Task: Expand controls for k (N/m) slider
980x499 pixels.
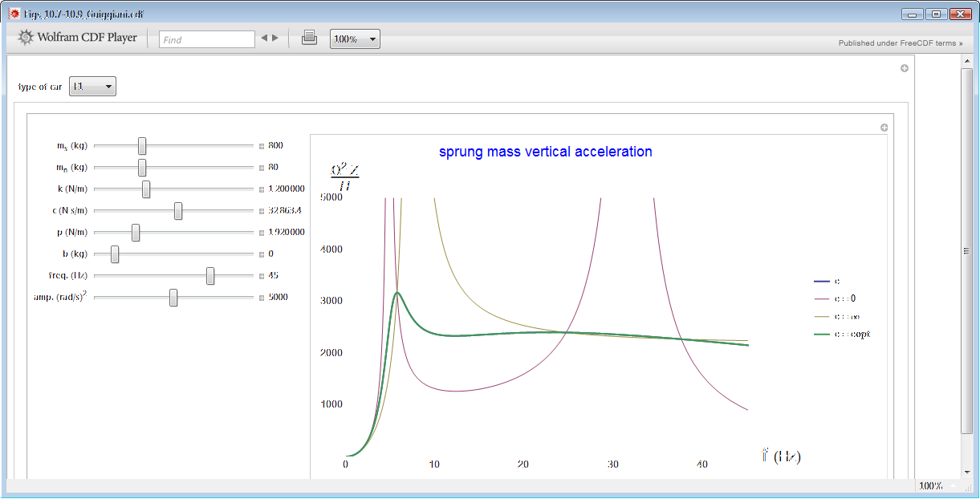Action: [262, 189]
